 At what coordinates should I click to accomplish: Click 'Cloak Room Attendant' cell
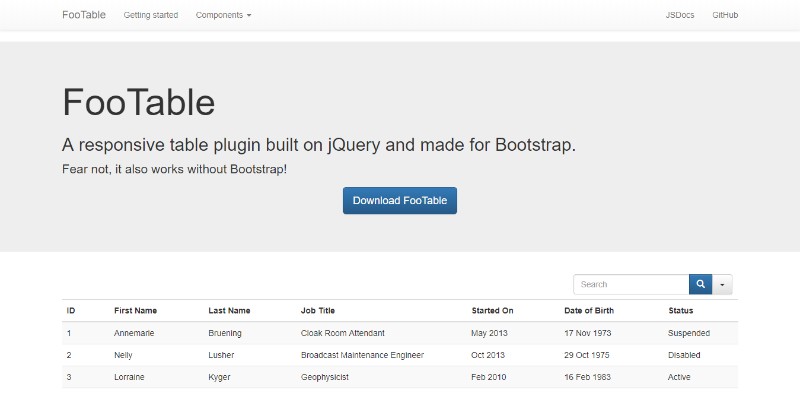(x=343, y=333)
